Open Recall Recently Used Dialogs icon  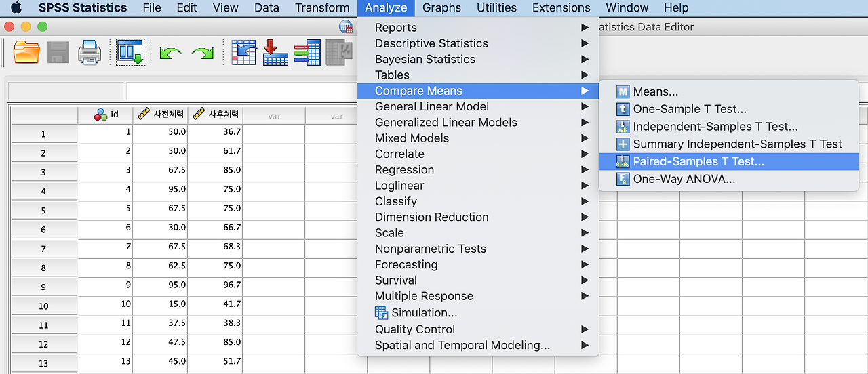(x=130, y=52)
